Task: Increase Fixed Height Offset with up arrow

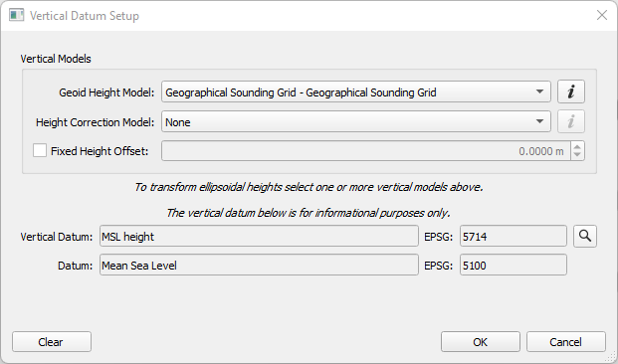Action: click(577, 147)
